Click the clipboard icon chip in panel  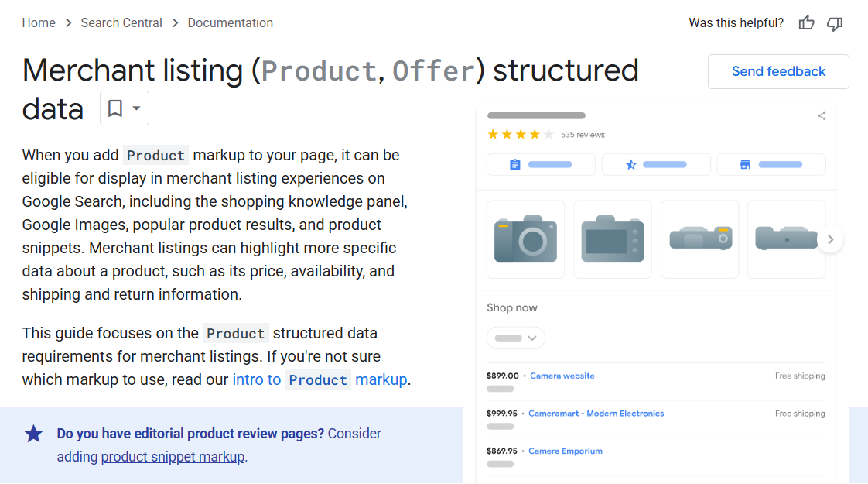[x=541, y=165]
